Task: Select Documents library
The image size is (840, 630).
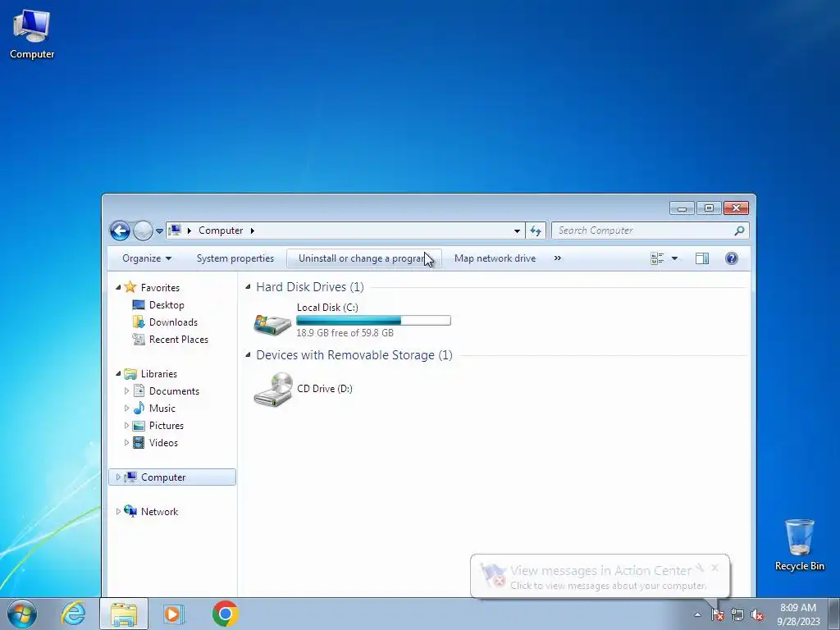Action: click(x=174, y=391)
